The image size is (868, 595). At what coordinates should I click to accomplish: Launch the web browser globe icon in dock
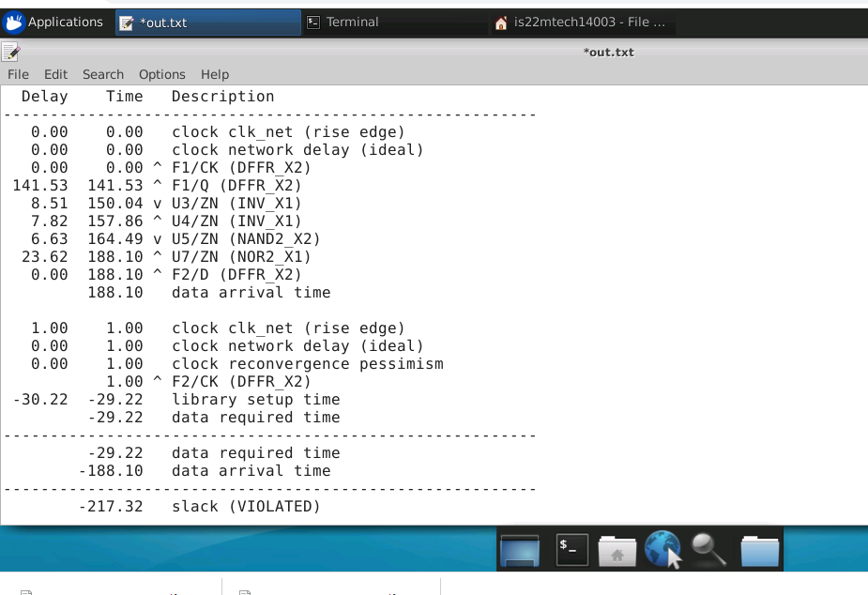(x=663, y=548)
